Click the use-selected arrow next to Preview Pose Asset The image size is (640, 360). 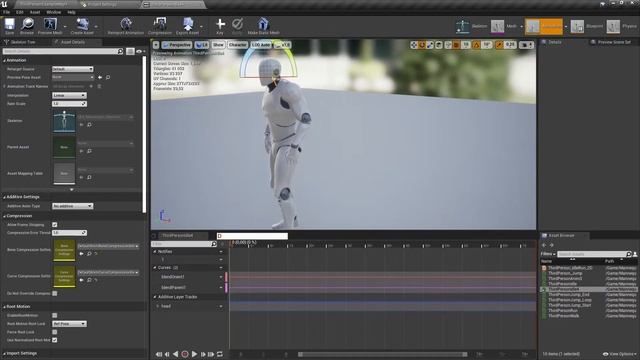(100, 77)
